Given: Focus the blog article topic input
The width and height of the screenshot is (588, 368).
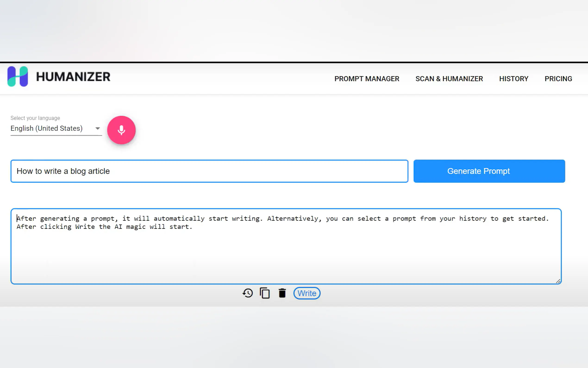Looking at the screenshot, I should 209,171.
